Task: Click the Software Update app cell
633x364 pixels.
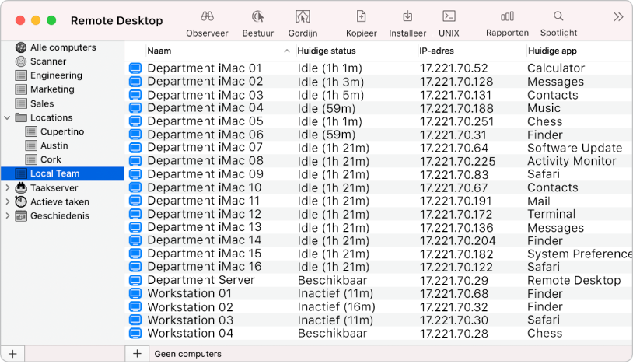Action: [575, 148]
